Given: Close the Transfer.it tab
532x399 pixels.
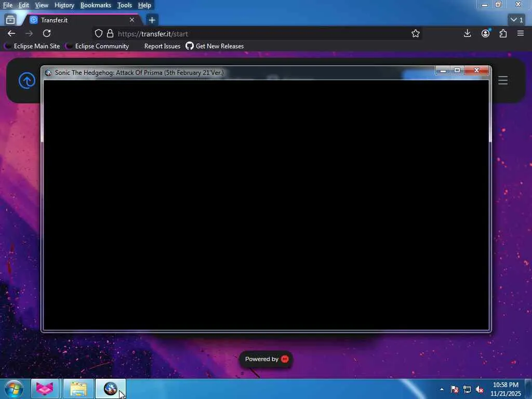Looking at the screenshot, I should (x=132, y=20).
